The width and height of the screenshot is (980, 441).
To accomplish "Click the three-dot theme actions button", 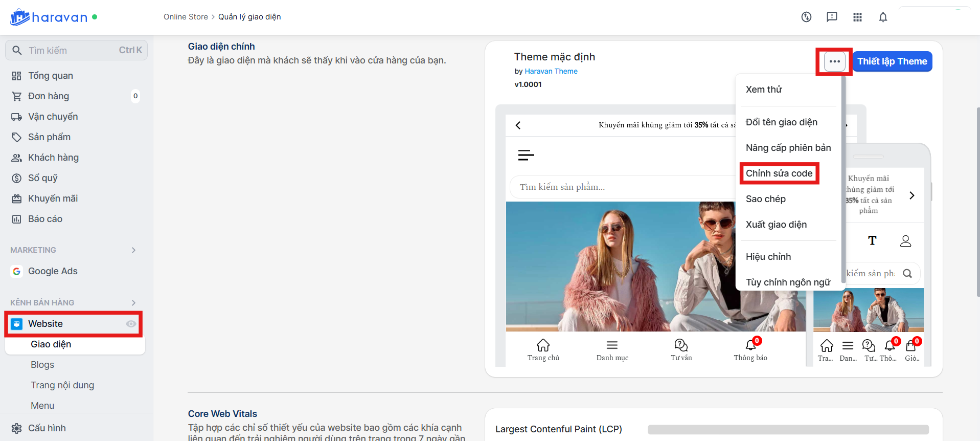I will [x=834, y=61].
